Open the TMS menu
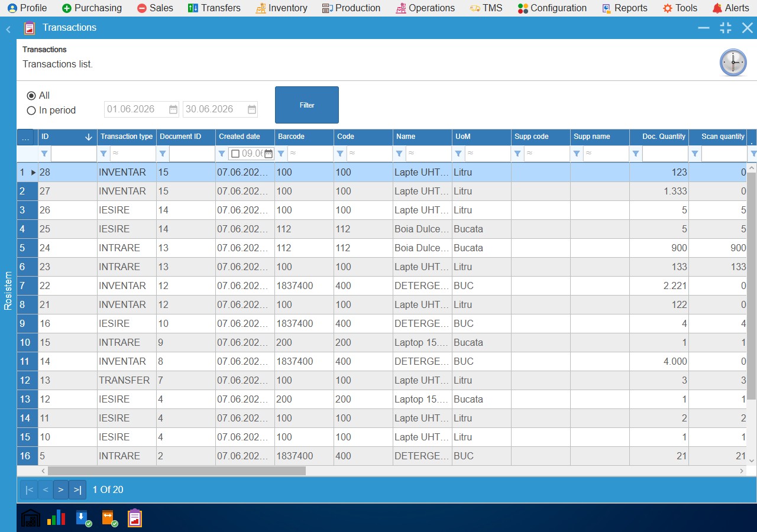 (486, 8)
